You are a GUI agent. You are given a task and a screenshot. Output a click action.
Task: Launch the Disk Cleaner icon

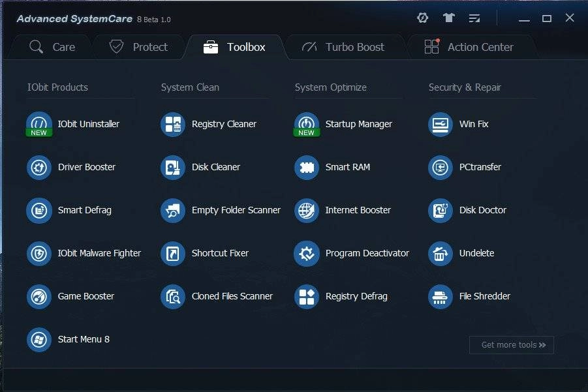[173, 168]
